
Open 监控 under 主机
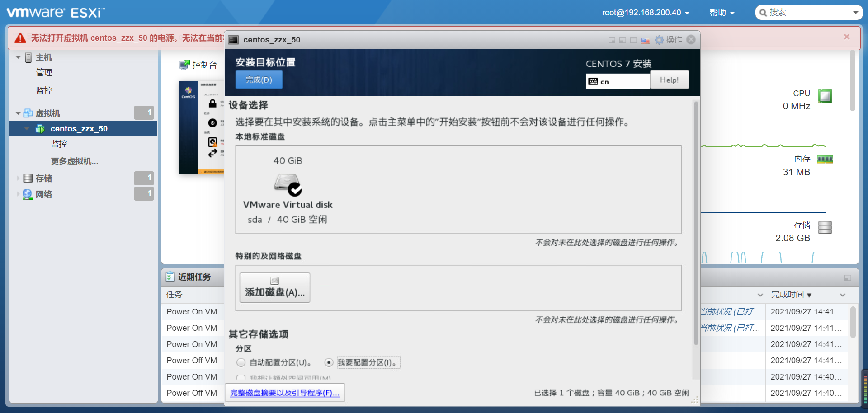[44, 90]
